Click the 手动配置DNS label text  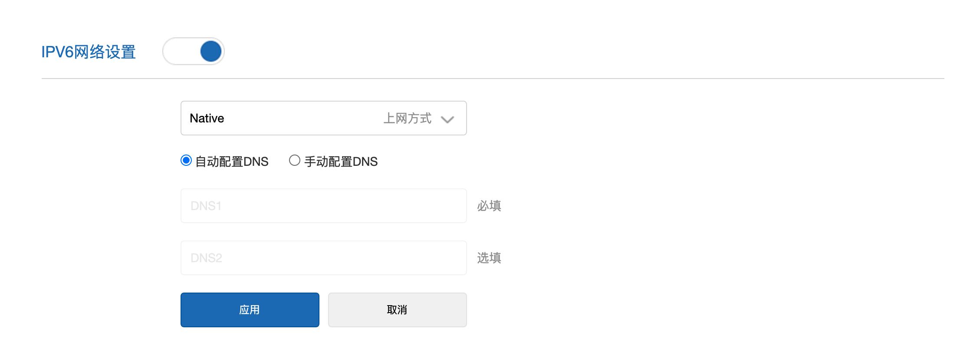click(341, 161)
